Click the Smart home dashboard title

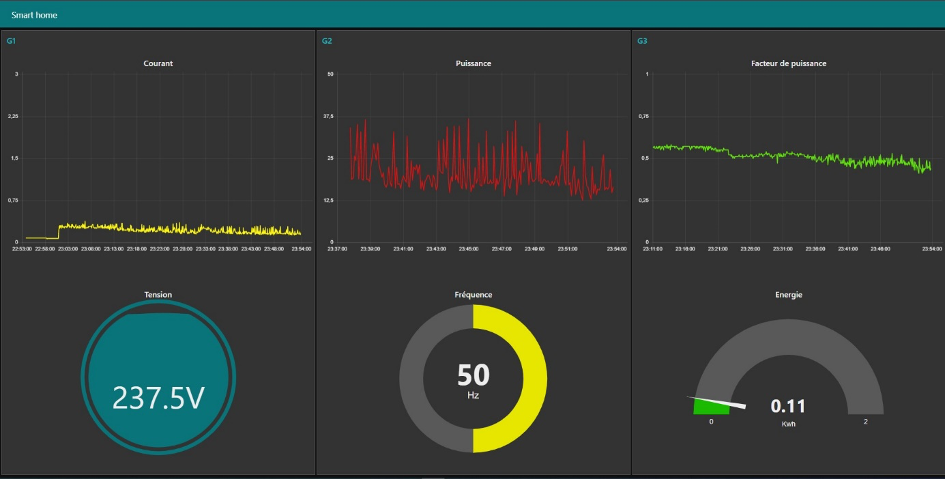pos(34,16)
